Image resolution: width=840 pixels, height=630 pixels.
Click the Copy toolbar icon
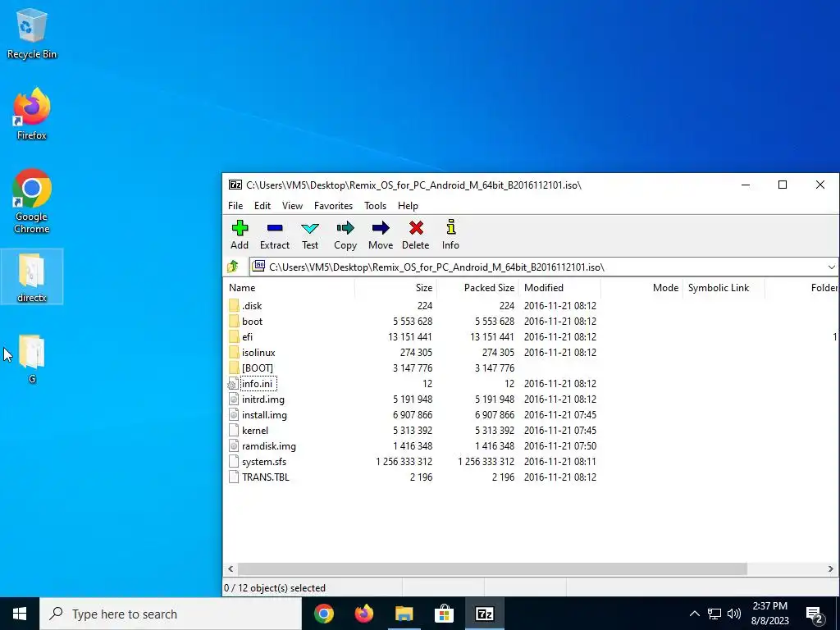[345, 235]
